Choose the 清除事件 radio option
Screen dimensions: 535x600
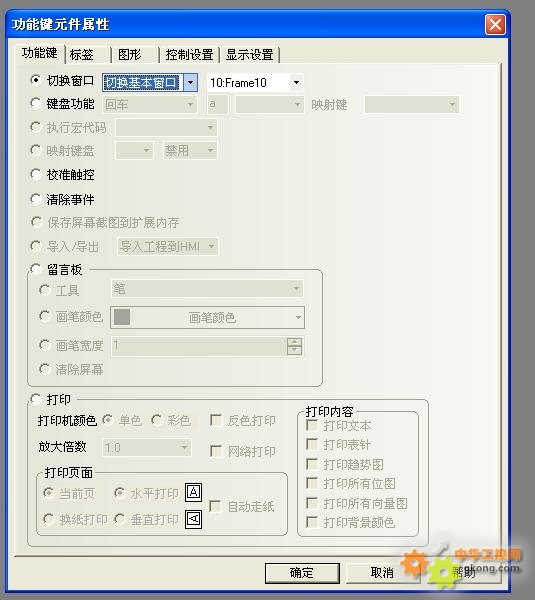(36, 199)
